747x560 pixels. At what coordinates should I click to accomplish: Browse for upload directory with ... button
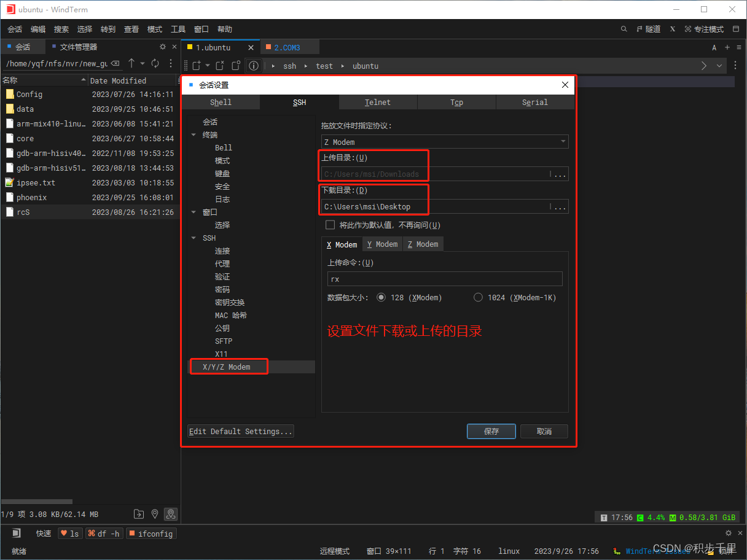point(560,174)
